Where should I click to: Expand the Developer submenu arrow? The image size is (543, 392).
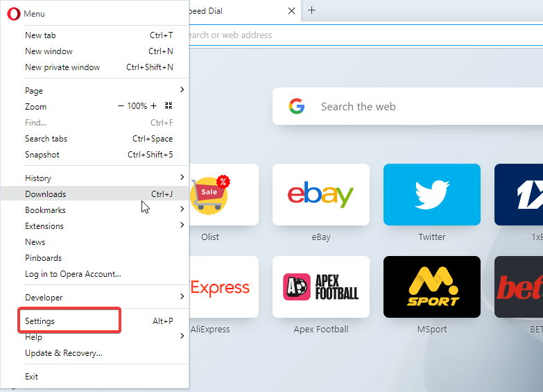pyautogui.click(x=182, y=296)
